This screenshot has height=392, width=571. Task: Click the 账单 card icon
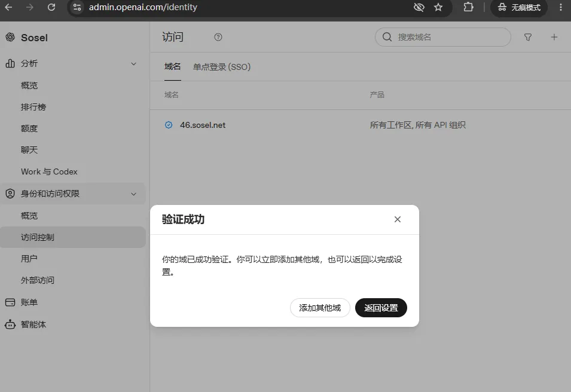[10, 302]
